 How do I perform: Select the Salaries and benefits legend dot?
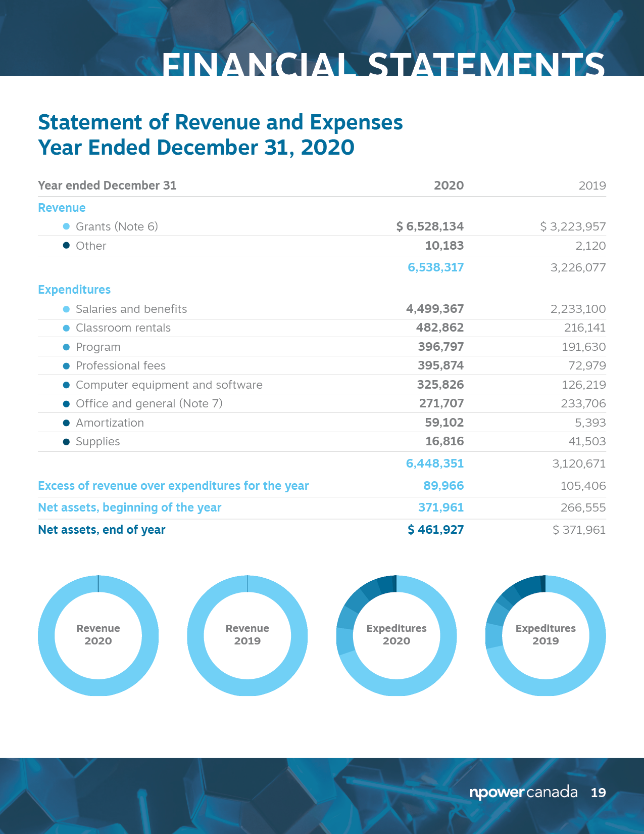66,309
